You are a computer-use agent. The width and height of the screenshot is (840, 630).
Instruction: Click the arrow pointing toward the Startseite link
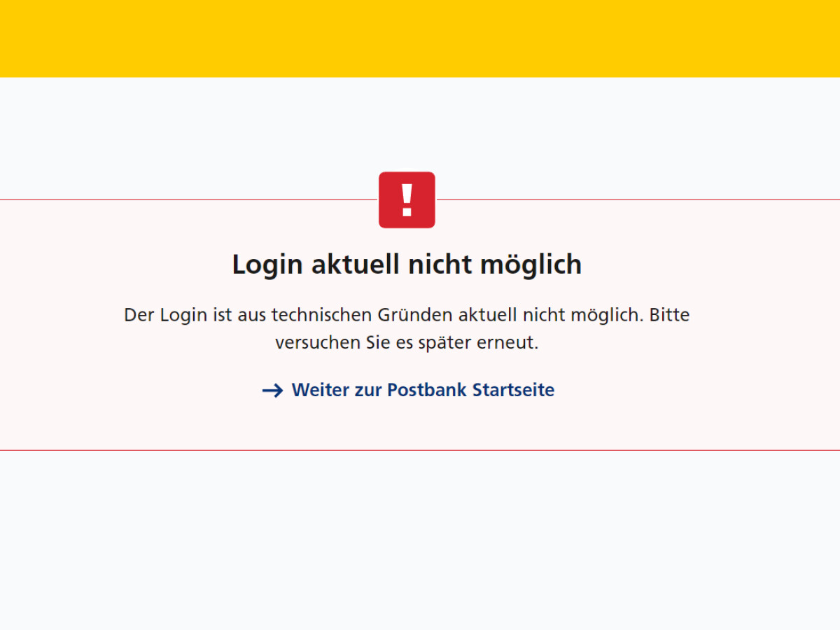273,390
